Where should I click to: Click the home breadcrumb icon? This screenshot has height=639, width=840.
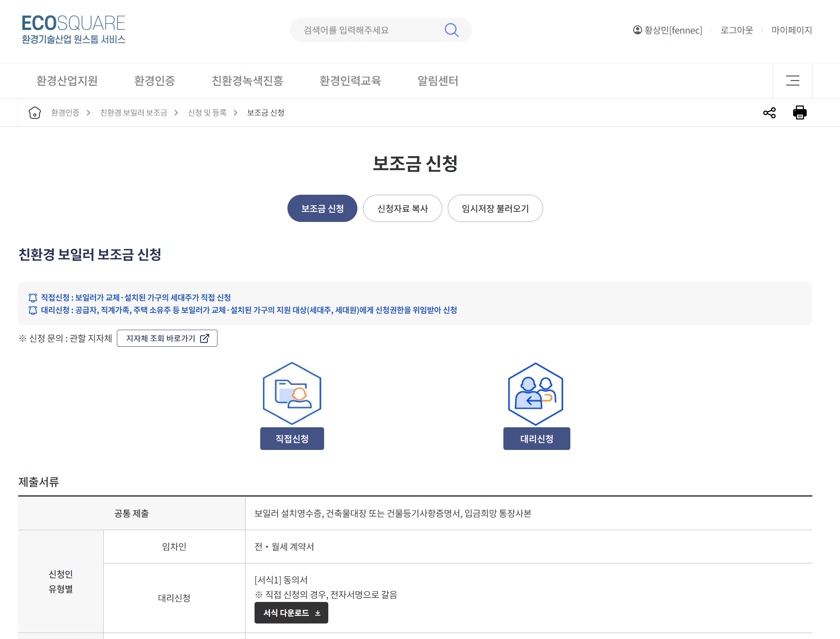pyautogui.click(x=35, y=113)
